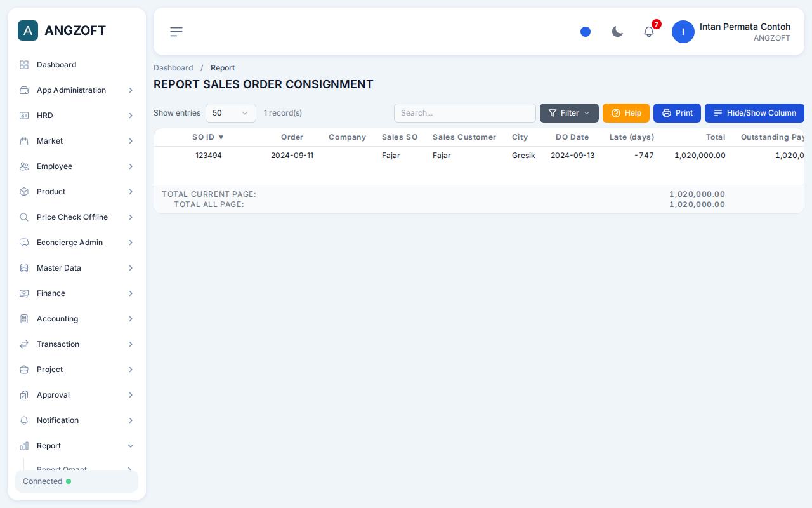Viewport: 812px width, 508px height.
Task: Click the DO Date cell 2024-09-13
Action: 573,156
